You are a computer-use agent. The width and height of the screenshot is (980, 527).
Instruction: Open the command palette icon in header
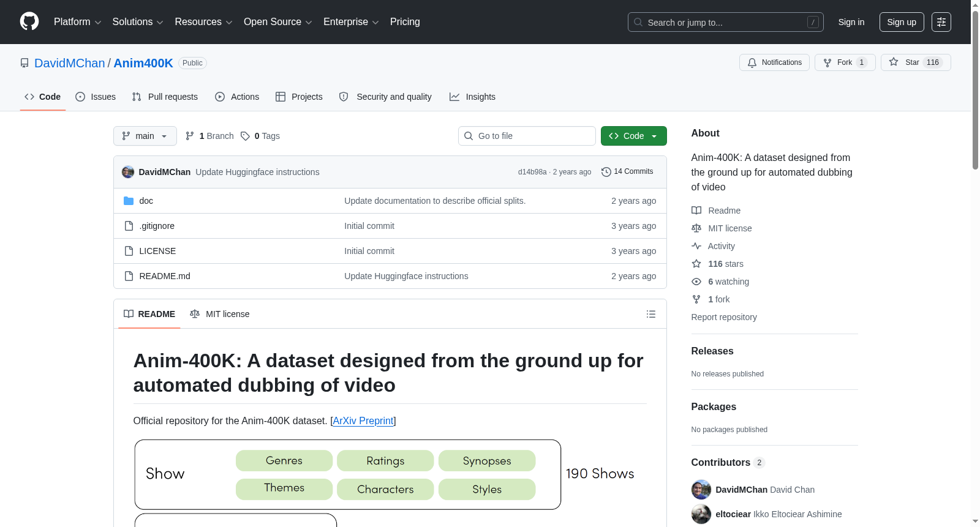(941, 22)
